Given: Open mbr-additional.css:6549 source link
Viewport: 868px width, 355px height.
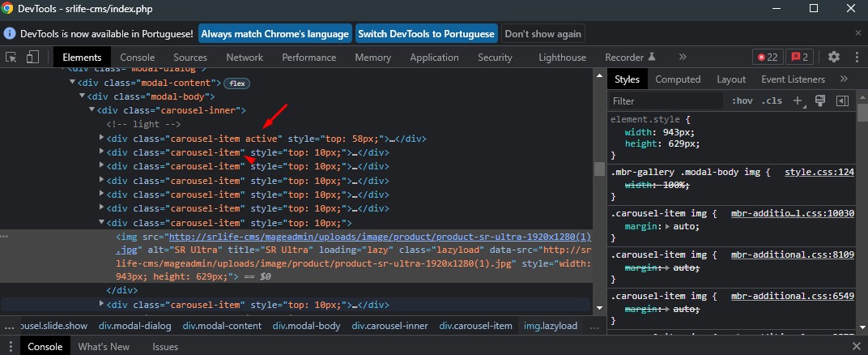Looking at the screenshot, I should click(x=793, y=297).
